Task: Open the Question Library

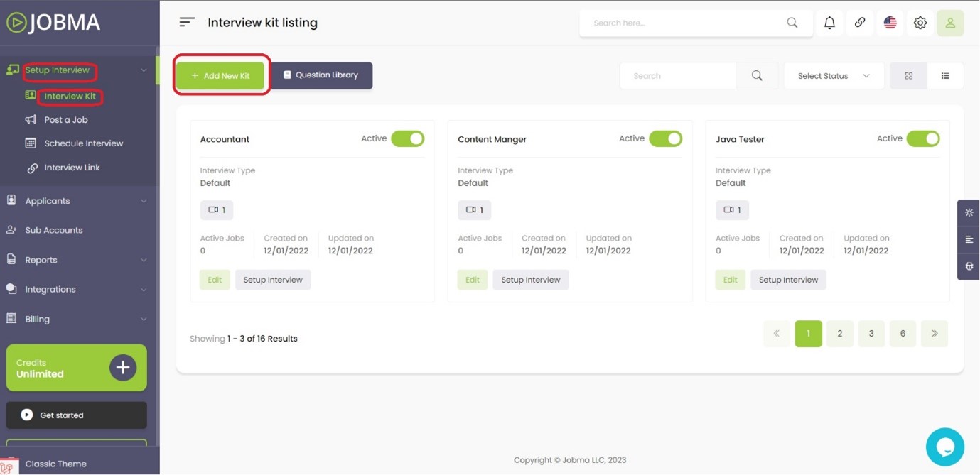Action: tap(321, 75)
